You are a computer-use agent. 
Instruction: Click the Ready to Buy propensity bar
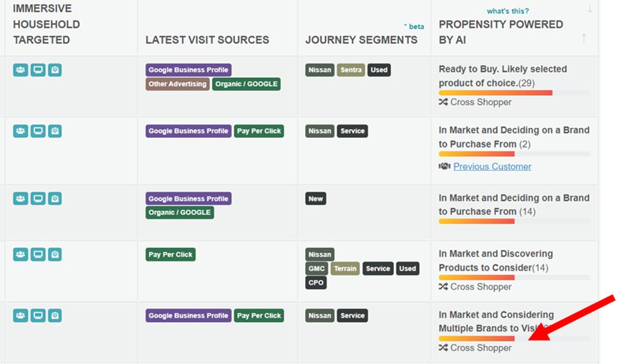tap(495, 93)
